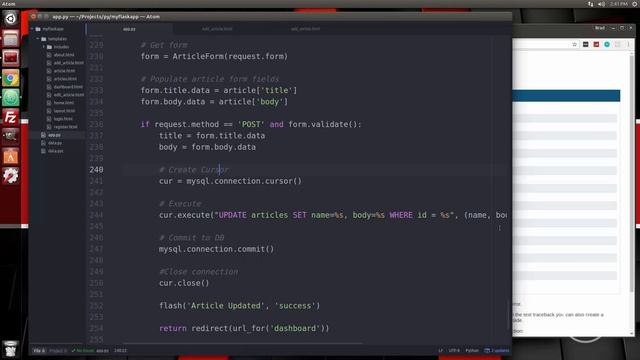
Task: Click the red extension icon in Chrome
Action: 596,44
